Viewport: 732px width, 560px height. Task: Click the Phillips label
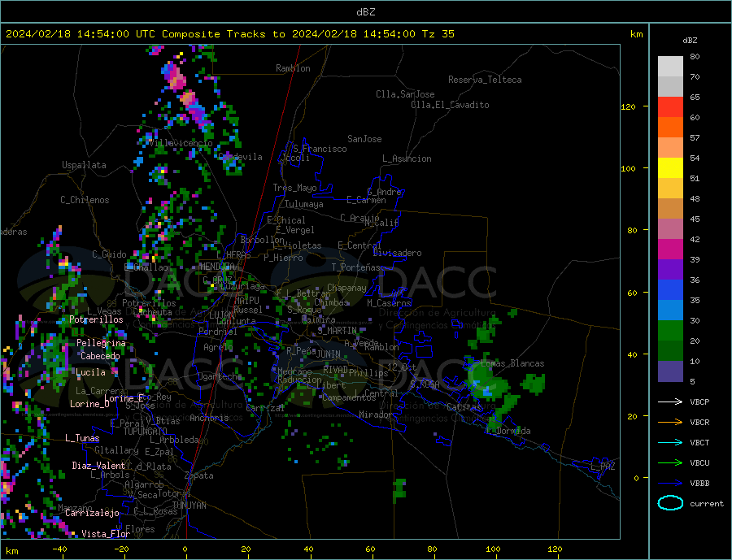pos(368,373)
